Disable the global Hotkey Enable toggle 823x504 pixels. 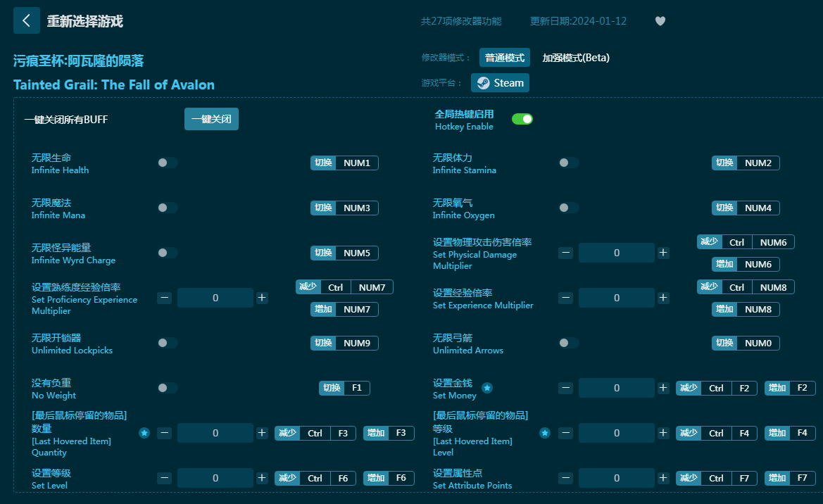(522, 119)
